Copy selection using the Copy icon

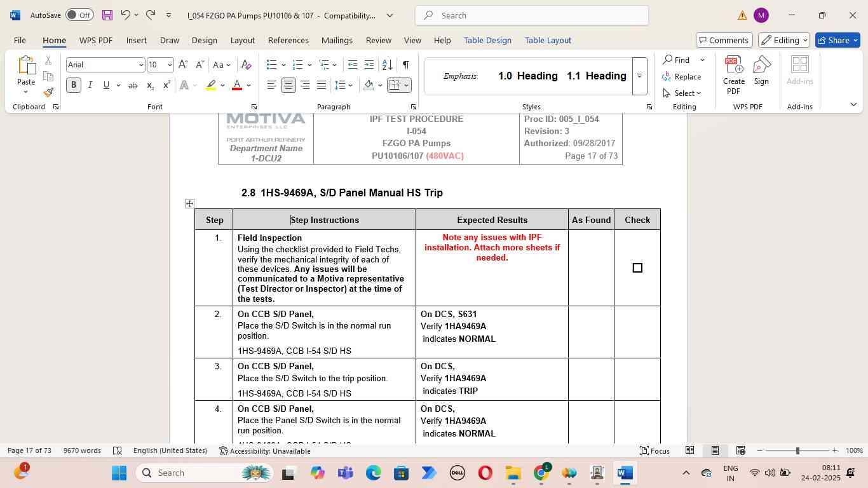click(x=48, y=76)
